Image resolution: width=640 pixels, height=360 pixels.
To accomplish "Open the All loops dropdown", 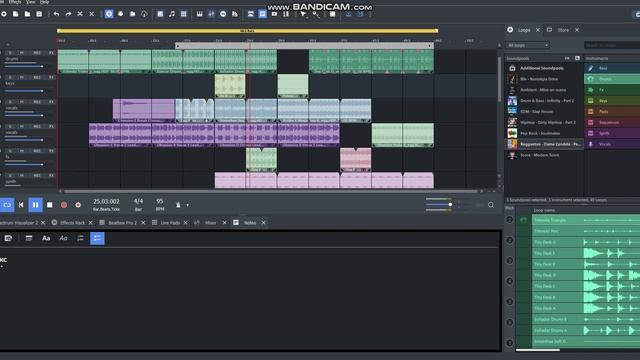I will (x=527, y=45).
